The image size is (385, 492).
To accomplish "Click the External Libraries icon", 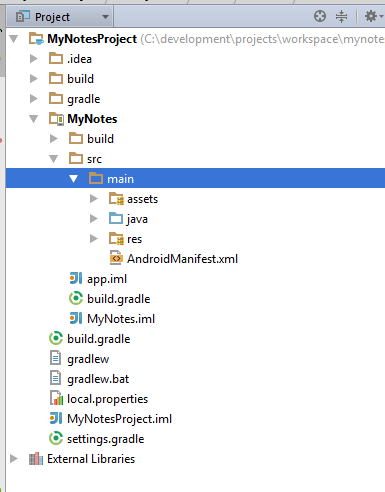I will click(x=36, y=459).
